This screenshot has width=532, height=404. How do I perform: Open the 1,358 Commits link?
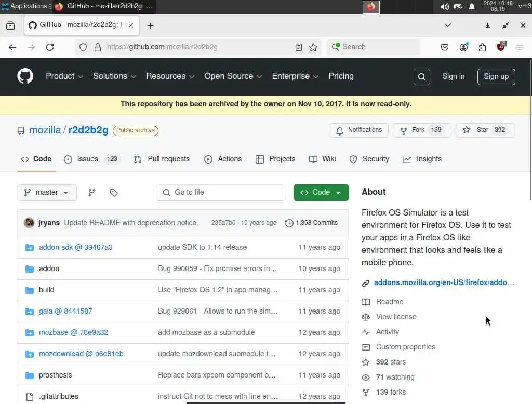point(312,223)
